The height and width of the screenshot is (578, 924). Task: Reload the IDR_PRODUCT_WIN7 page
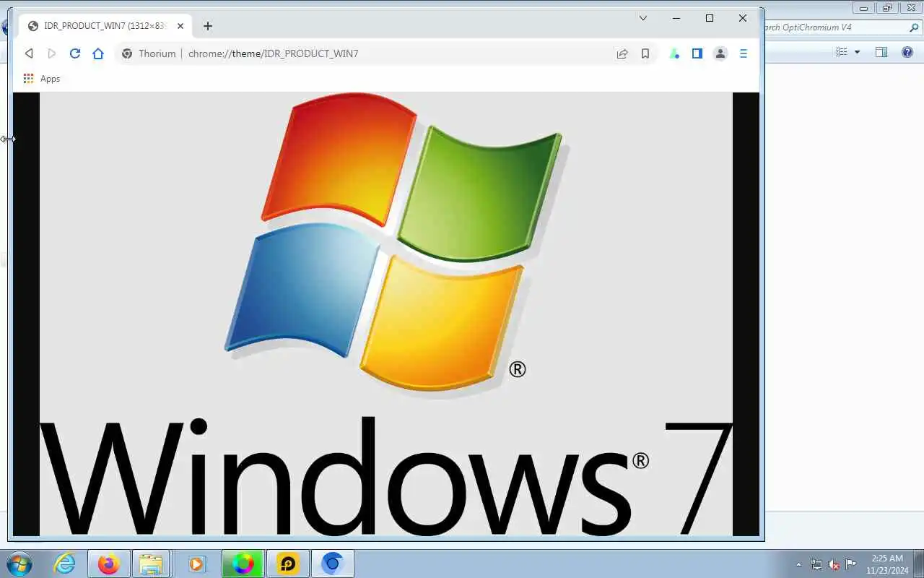tap(75, 53)
